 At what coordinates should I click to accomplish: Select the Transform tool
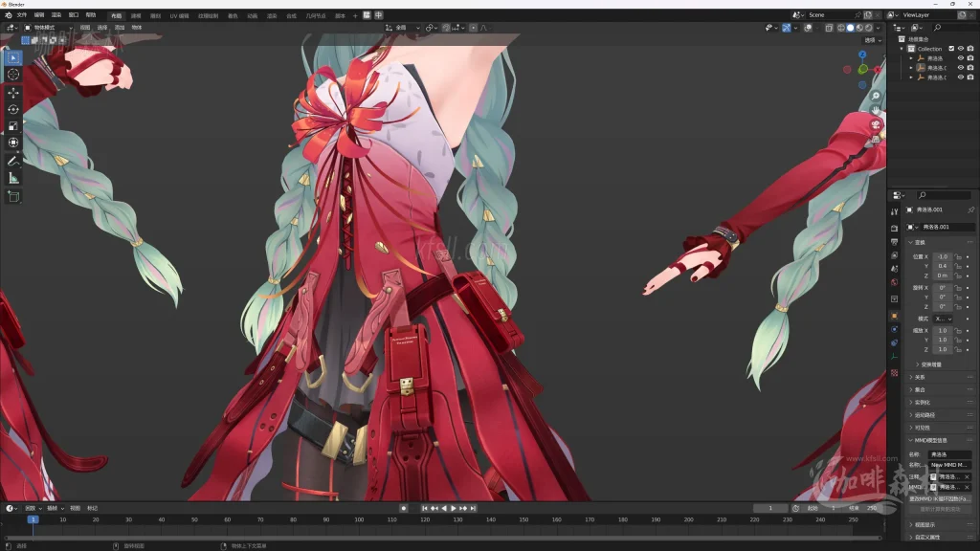[13, 143]
